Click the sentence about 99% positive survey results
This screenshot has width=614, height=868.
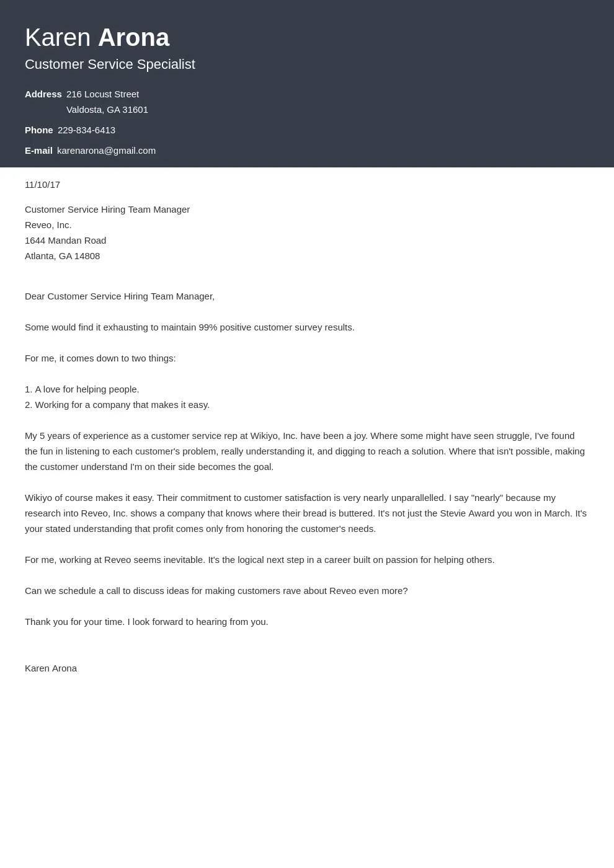(189, 327)
